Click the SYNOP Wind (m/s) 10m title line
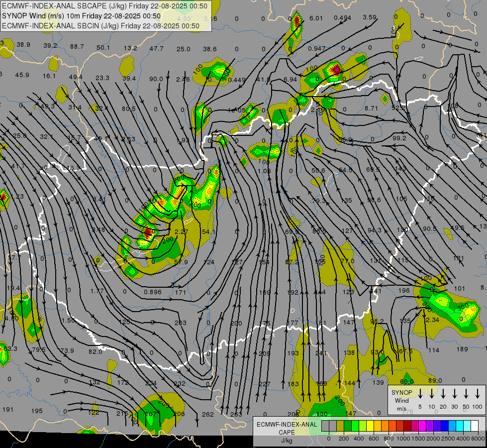Viewport: 487px width, 448px height. coord(82,16)
